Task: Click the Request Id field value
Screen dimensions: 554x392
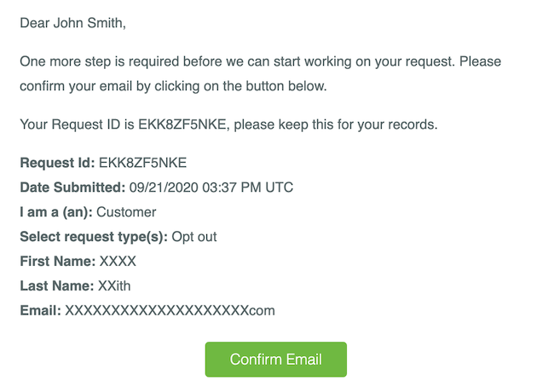Action: (x=142, y=163)
